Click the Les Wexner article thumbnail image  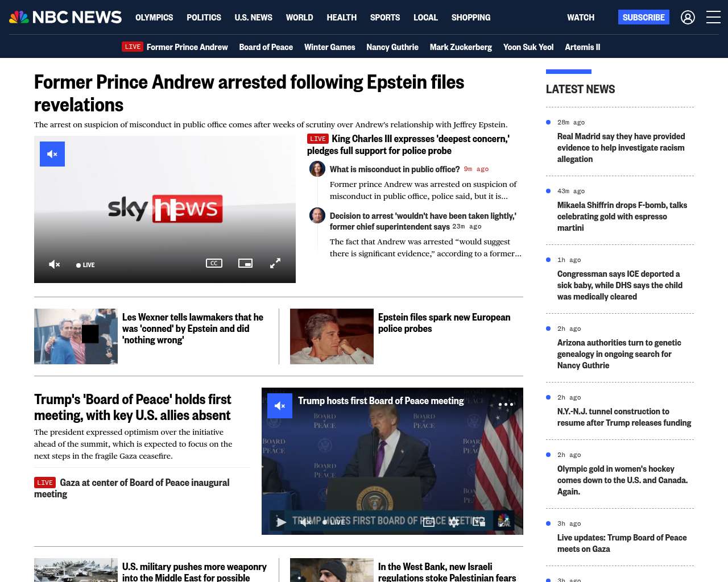[x=76, y=336]
